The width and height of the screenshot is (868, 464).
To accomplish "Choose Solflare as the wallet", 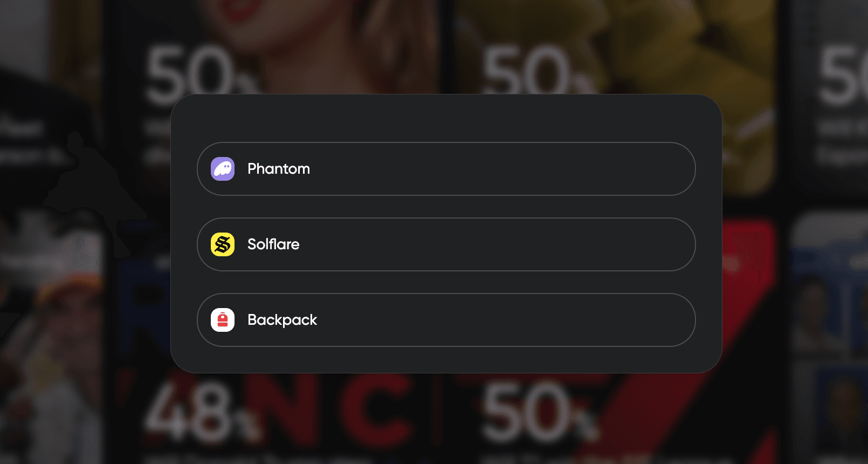I will (x=446, y=244).
